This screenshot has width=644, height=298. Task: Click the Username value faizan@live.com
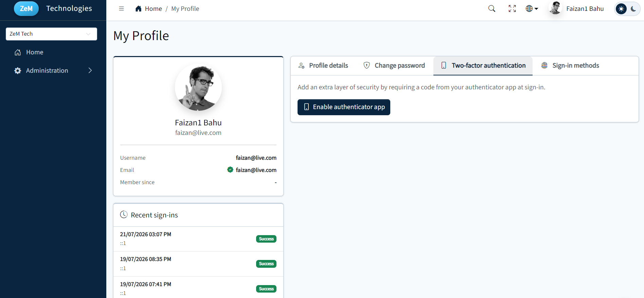coord(256,158)
